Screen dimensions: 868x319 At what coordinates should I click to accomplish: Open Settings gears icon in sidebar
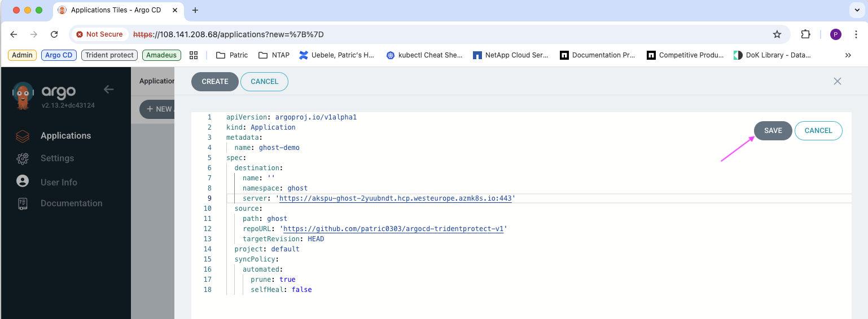(x=23, y=158)
